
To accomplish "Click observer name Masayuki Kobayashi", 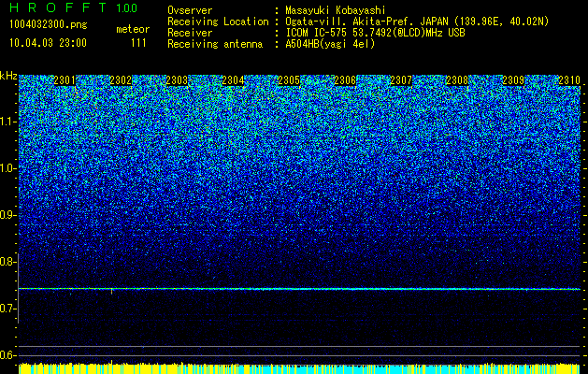I will click(x=336, y=10).
